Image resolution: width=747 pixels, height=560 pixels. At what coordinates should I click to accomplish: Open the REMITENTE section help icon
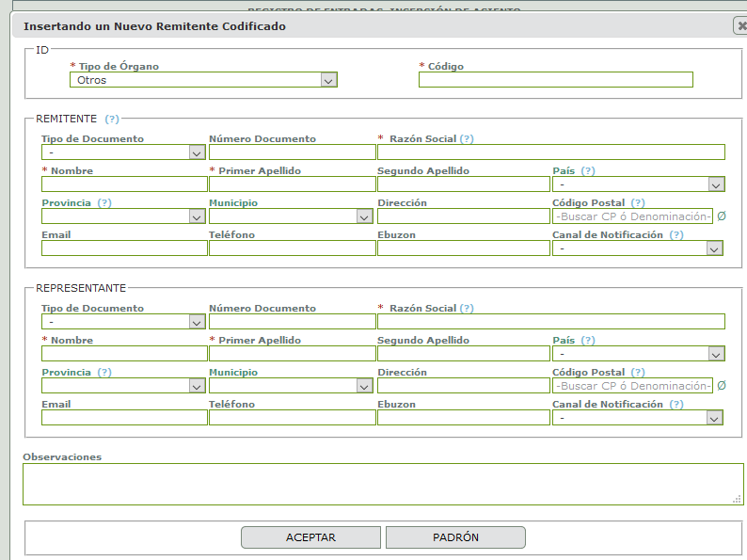click(112, 119)
